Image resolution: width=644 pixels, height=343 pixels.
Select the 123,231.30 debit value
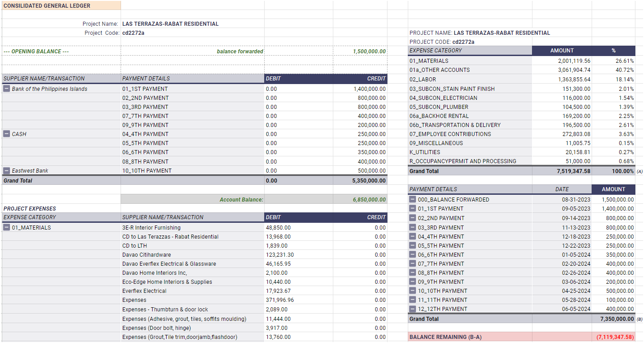pos(299,255)
